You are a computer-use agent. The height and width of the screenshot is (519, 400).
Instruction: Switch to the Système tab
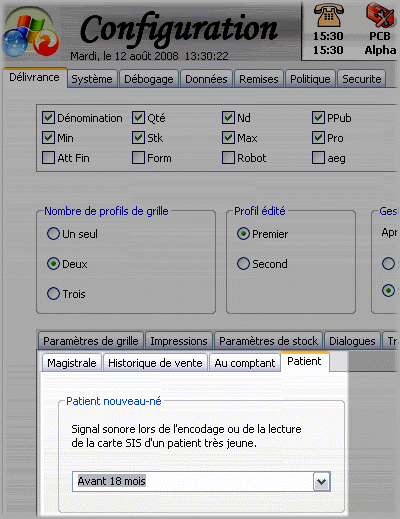[92, 79]
